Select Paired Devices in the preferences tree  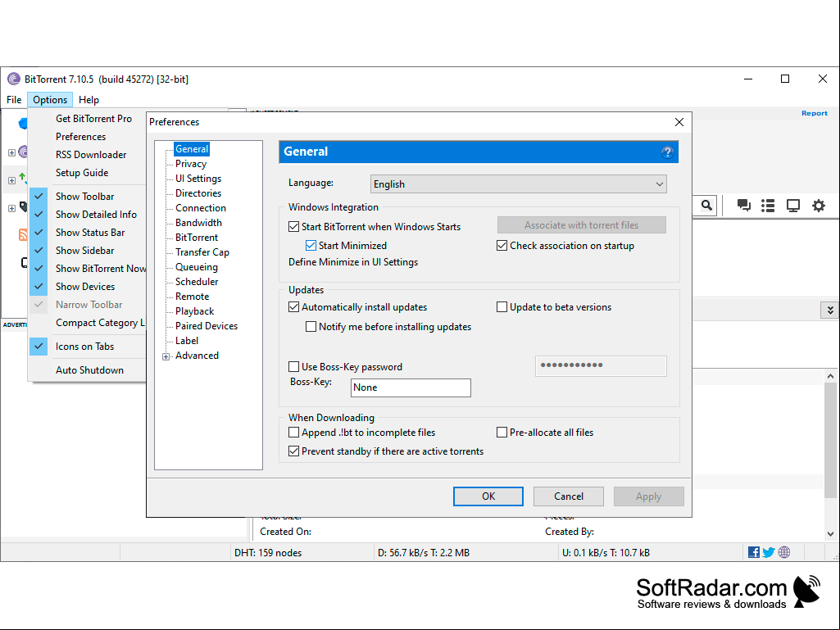207,326
